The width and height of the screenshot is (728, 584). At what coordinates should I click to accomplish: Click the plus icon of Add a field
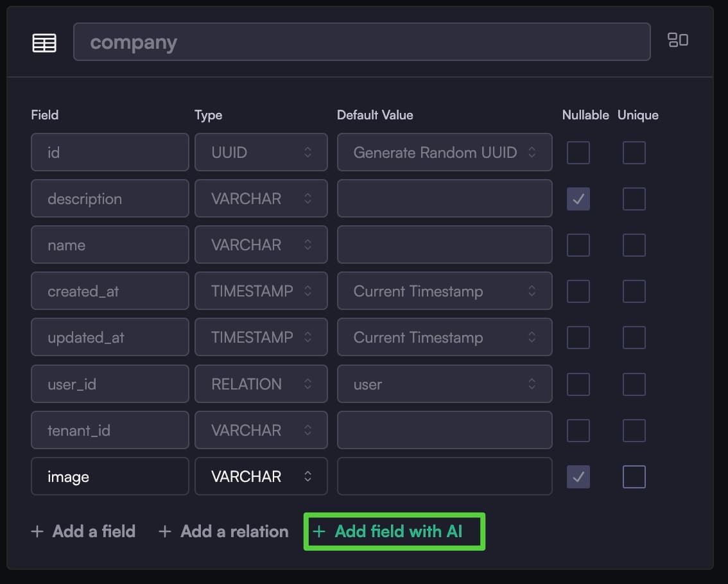coord(38,531)
